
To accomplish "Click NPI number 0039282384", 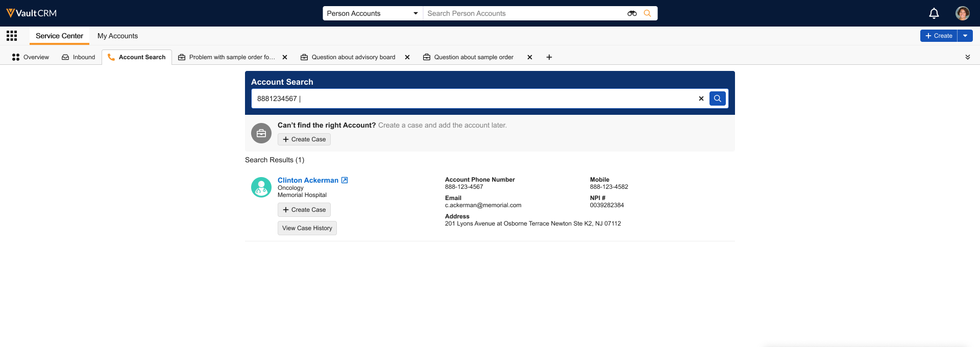I will click(607, 205).
